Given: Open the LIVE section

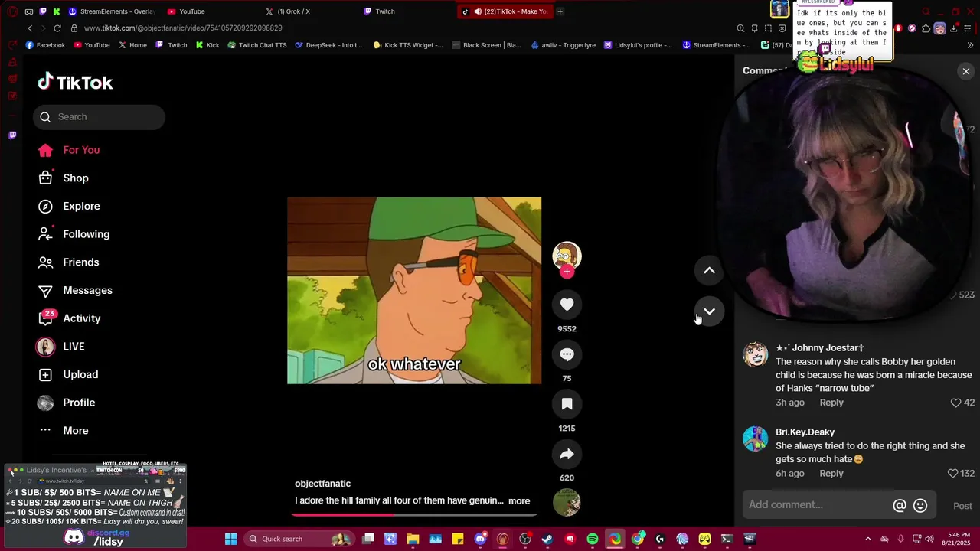Looking at the screenshot, I should point(60,347).
